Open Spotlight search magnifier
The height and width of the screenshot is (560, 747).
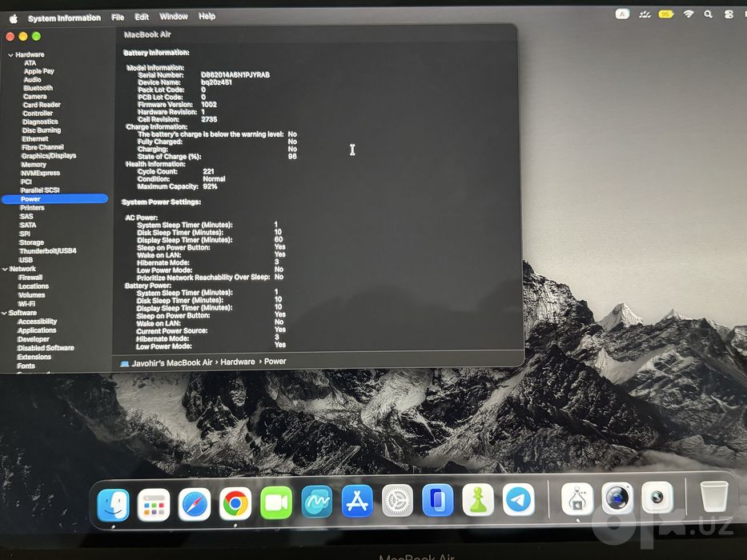click(x=709, y=14)
